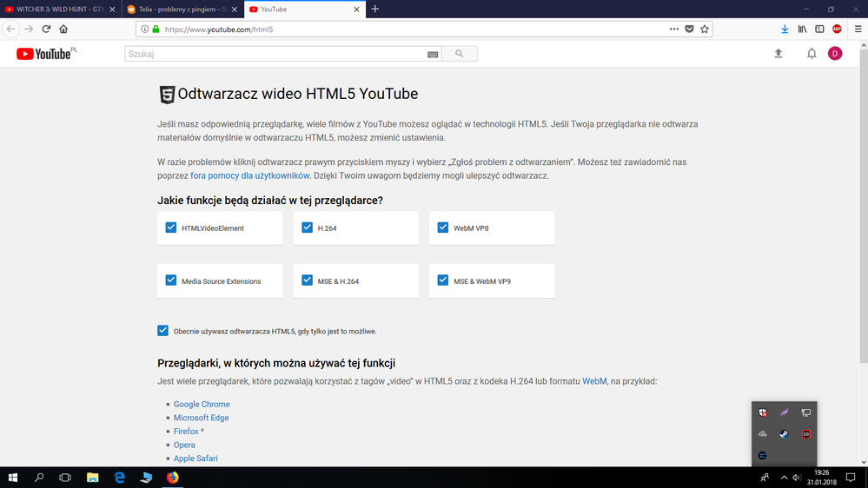868x488 pixels.
Task: Open the Firefox link in the list
Action: pyautogui.click(x=186, y=432)
